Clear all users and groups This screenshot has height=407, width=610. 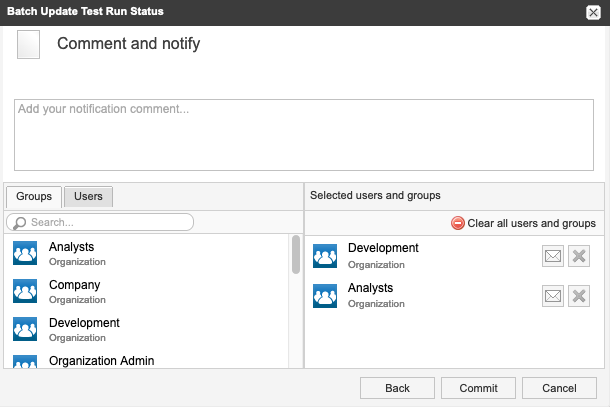(x=531, y=224)
